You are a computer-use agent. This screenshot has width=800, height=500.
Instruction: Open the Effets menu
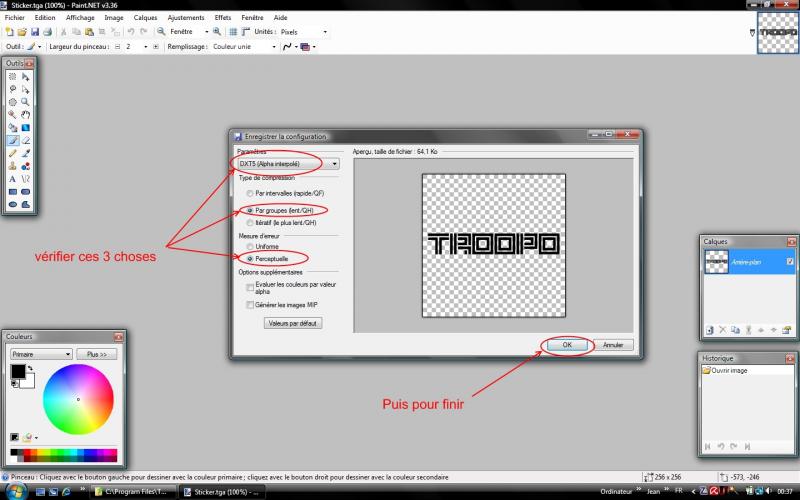(222, 17)
